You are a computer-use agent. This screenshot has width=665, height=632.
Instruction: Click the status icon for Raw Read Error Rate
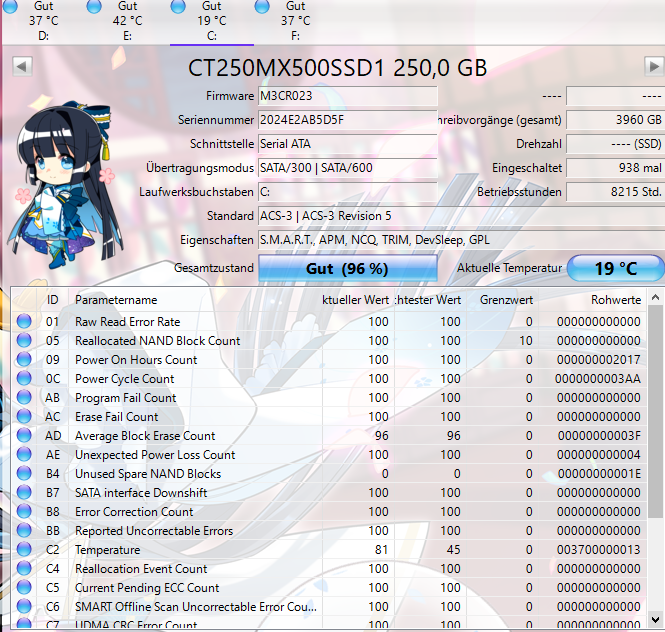pyautogui.click(x=24, y=321)
